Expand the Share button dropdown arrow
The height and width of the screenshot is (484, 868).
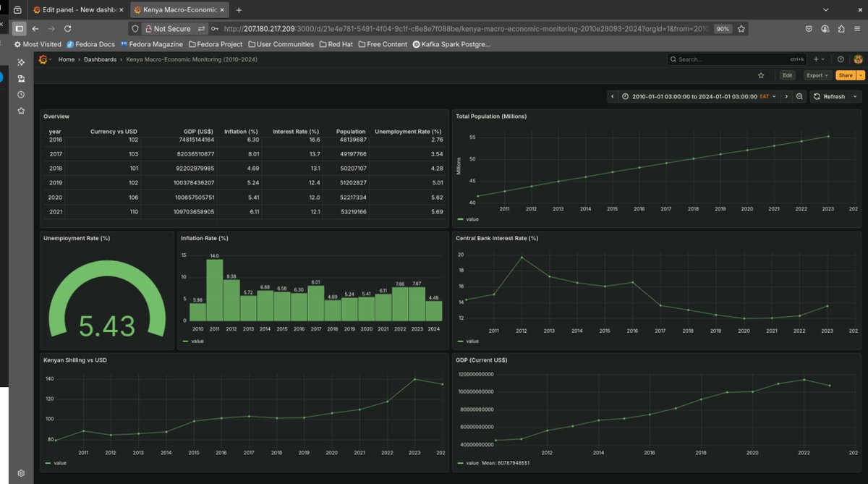[860, 75]
